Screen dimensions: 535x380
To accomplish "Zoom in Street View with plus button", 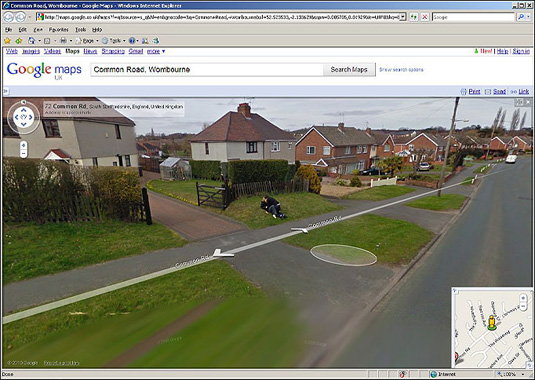I will [x=23, y=145].
